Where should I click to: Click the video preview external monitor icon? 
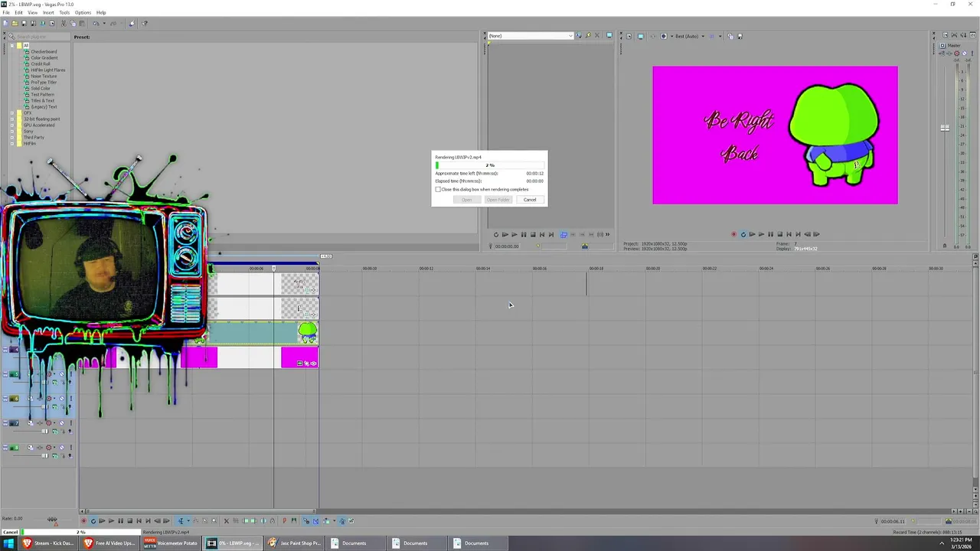click(640, 36)
